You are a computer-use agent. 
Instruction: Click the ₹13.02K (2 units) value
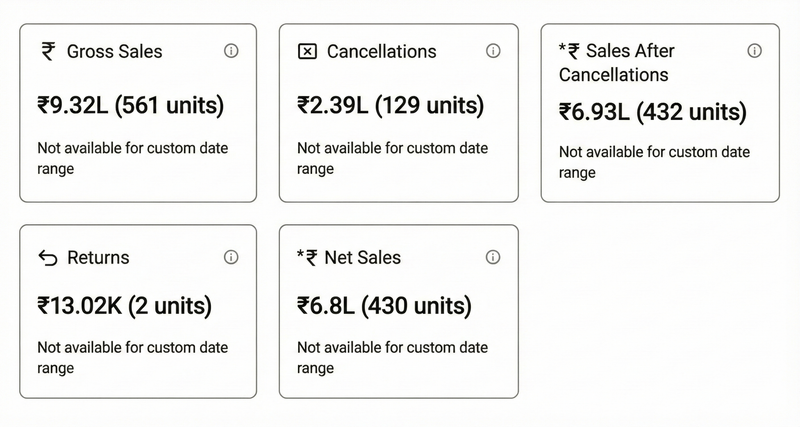[x=125, y=306]
